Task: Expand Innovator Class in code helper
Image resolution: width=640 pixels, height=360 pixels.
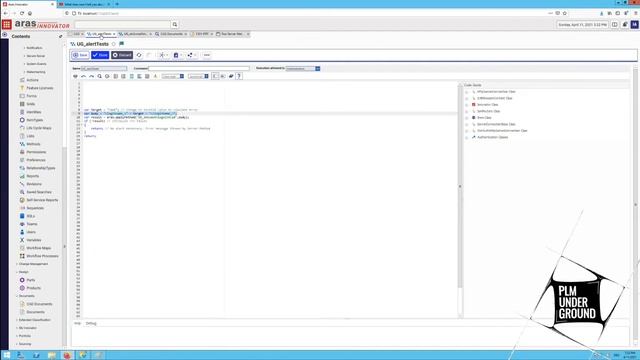Action: 467,105
